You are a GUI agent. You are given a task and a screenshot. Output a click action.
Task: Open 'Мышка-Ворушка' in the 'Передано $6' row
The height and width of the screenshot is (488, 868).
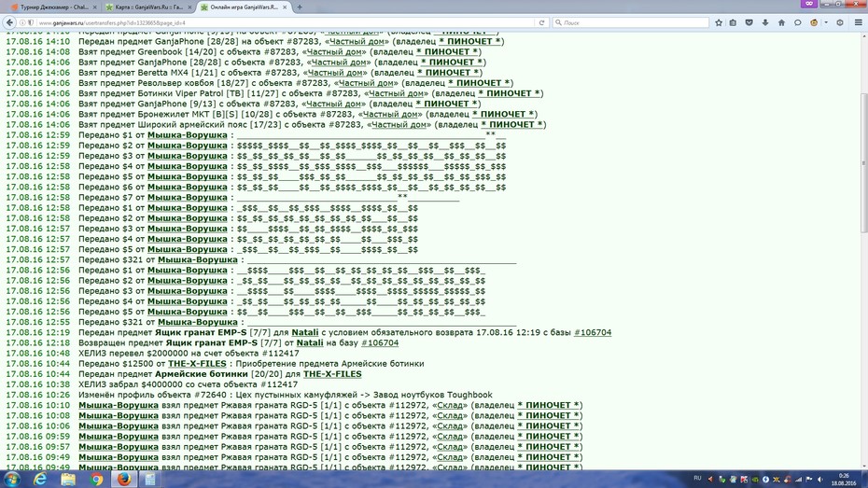pyautogui.click(x=187, y=187)
